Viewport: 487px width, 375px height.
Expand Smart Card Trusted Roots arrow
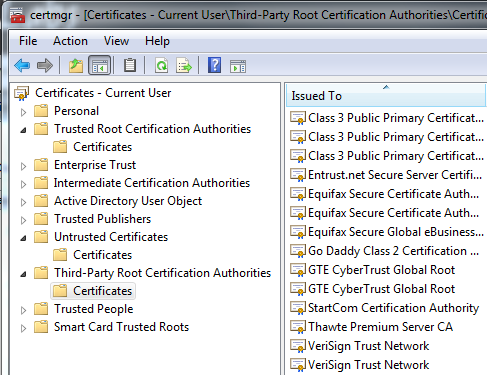(23, 328)
